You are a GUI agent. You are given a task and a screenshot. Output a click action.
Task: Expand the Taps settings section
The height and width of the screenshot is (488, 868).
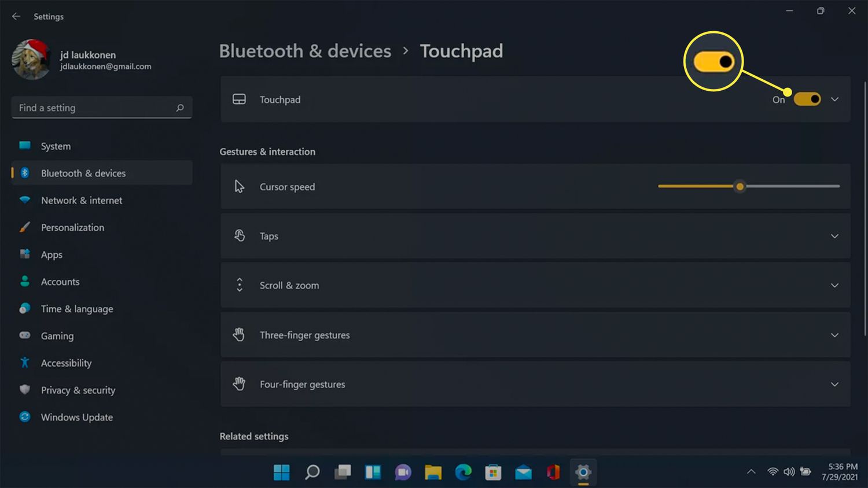coord(834,236)
